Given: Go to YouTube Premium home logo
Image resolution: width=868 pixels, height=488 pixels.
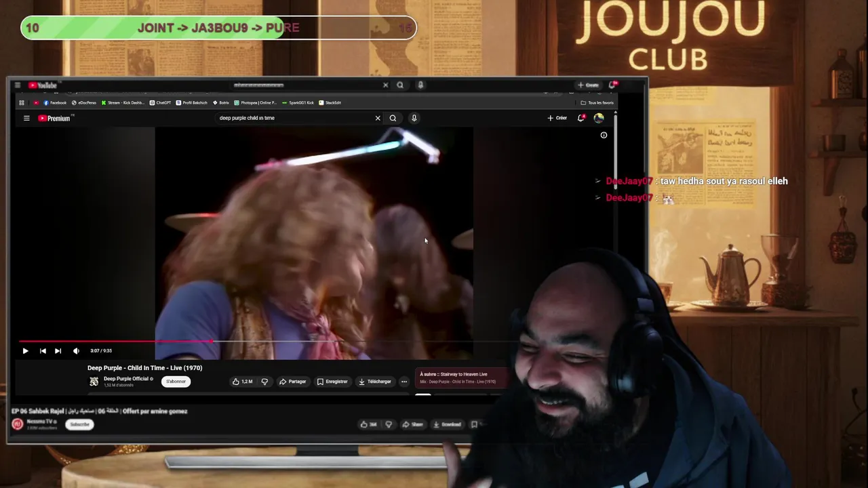Looking at the screenshot, I should (55, 118).
